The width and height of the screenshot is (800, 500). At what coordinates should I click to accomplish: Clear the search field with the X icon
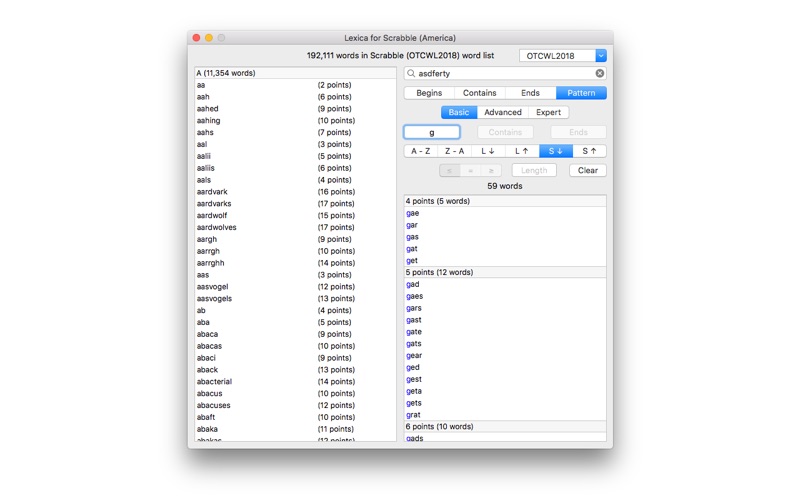(599, 73)
